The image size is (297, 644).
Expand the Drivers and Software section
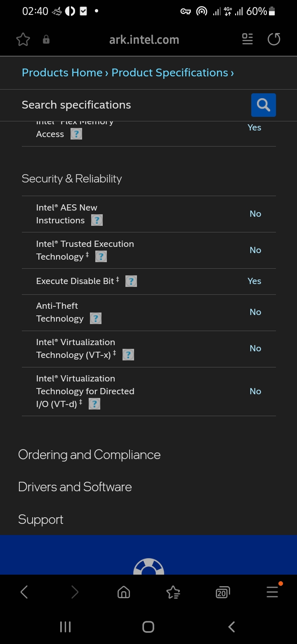tap(75, 487)
